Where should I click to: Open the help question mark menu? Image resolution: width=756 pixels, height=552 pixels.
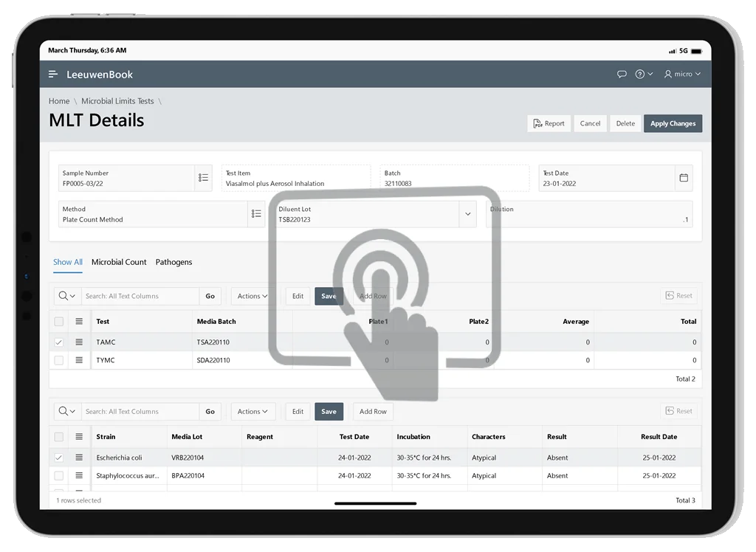(642, 74)
